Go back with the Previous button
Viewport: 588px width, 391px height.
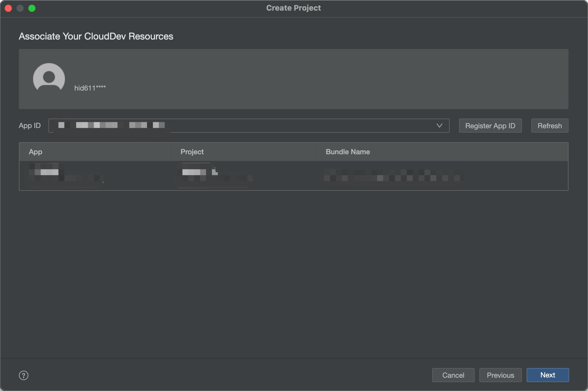click(x=500, y=375)
